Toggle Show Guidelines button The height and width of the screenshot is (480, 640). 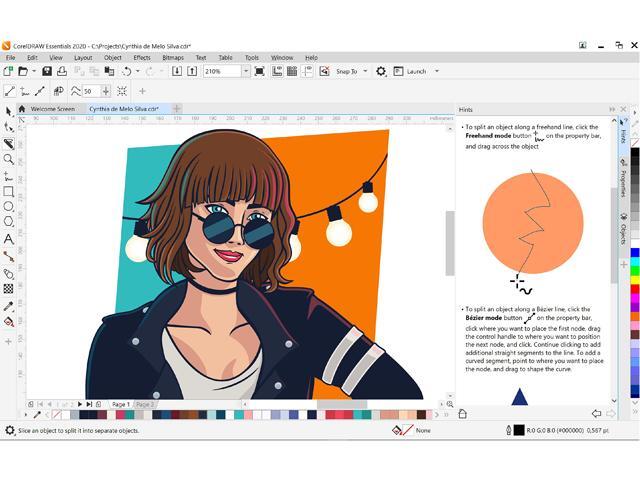pyautogui.click(x=307, y=71)
